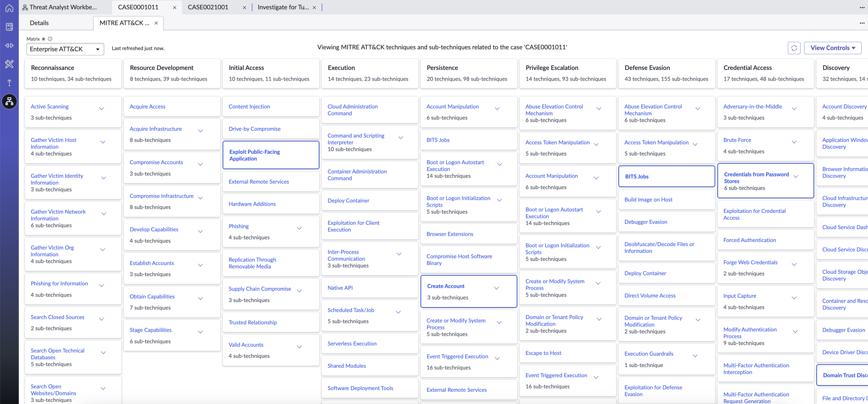This screenshot has height=404, width=868.
Task: Select the Credential Access tactic header card
Action: click(x=765, y=73)
